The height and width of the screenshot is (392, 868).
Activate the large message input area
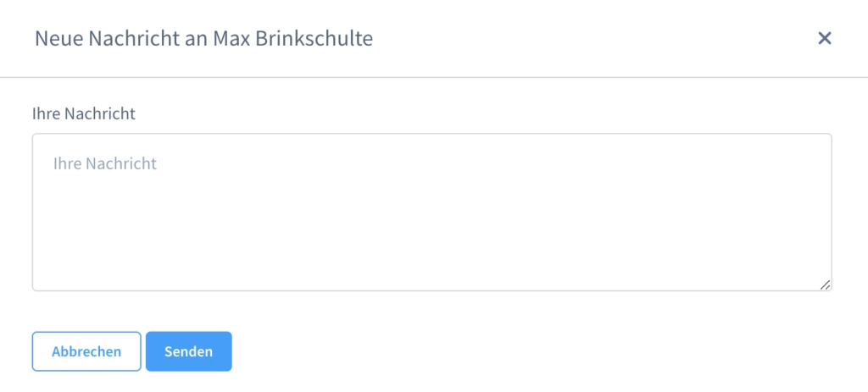tap(431, 213)
